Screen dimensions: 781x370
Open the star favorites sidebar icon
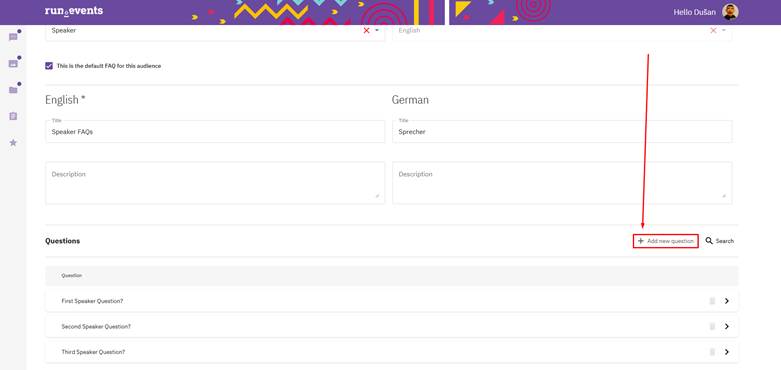pyautogui.click(x=13, y=143)
